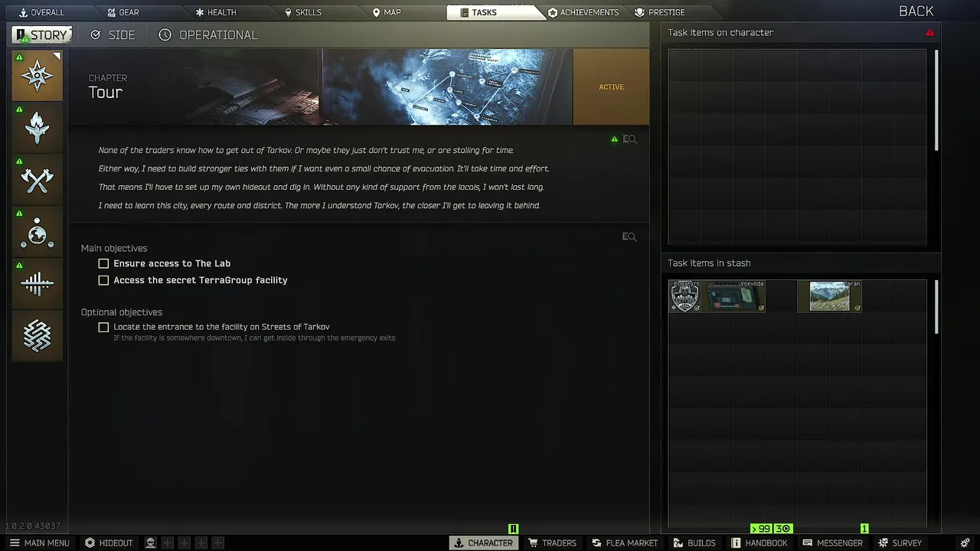Screen dimensions: 980x551
Task: Click the scrollbar of Task items in stash
Action: click(x=937, y=306)
